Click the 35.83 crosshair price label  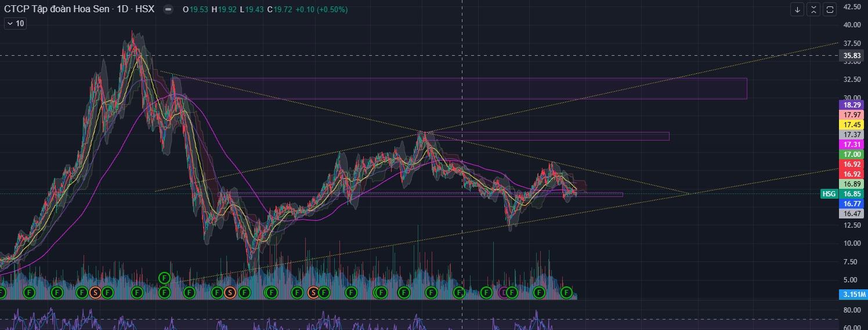[852, 56]
